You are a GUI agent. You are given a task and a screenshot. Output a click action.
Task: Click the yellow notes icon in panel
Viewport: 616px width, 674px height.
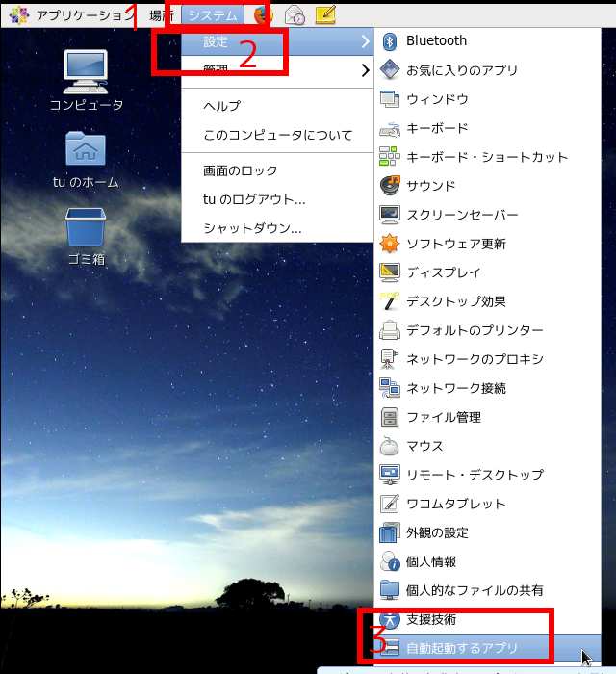(x=325, y=14)
